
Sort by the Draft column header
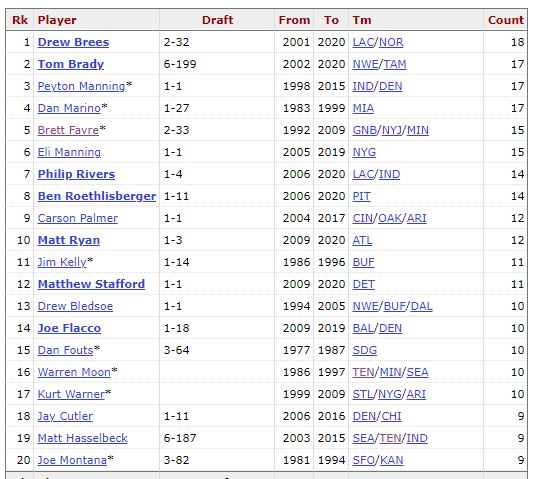pos(217,20)
